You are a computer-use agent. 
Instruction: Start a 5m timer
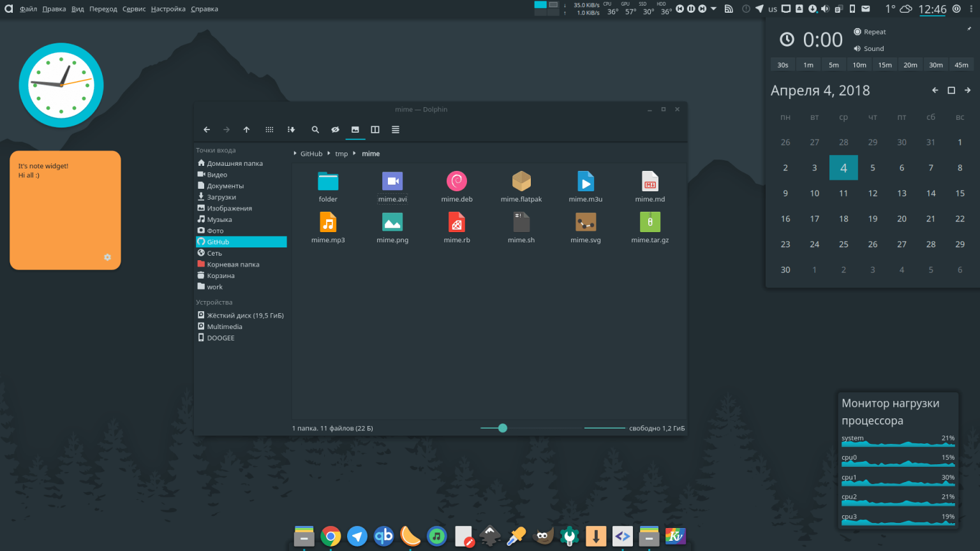(x=833, y=64)
